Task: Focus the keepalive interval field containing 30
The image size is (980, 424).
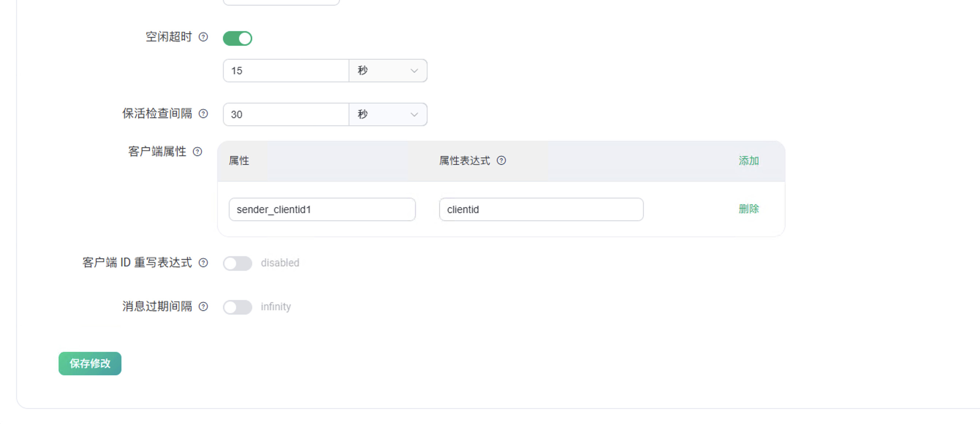Action: pyautogui.click(x=286, y=114)
